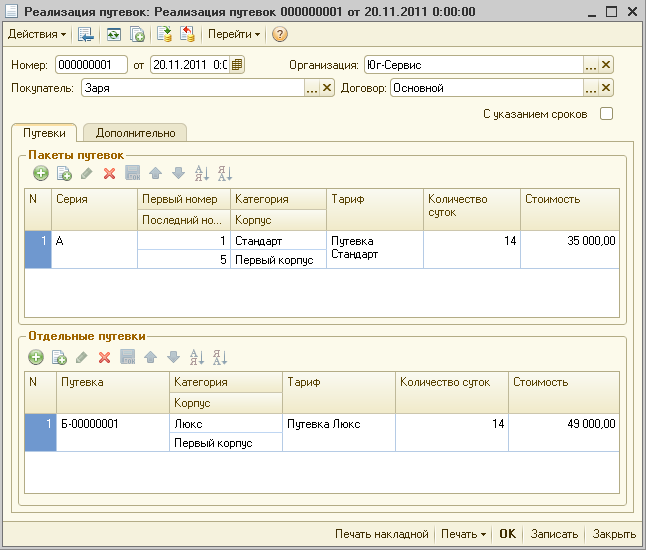Viewport: 646px width, 550px height.
Task: Select the Б-00000001 voucher cell
Action: point(113,433)
